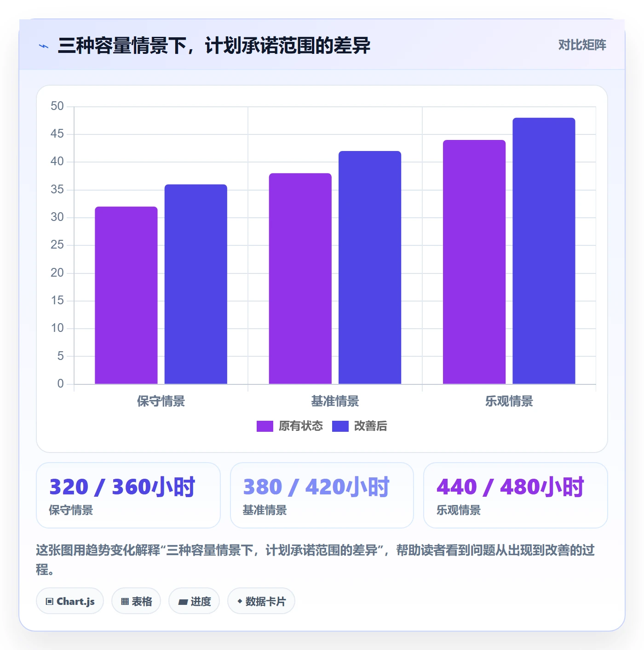Click the 保守情景 x-axis label
This screenshot has height=650, width=644.
point(161,401)
